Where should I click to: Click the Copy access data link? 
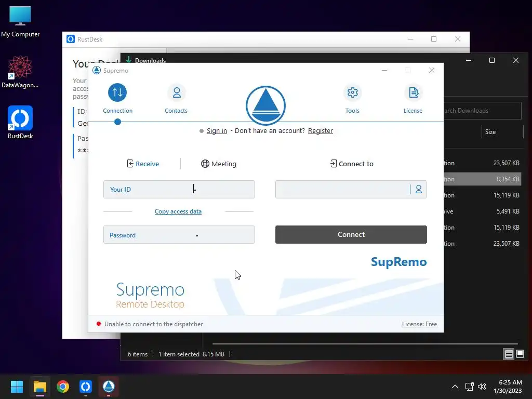(178, 211)
